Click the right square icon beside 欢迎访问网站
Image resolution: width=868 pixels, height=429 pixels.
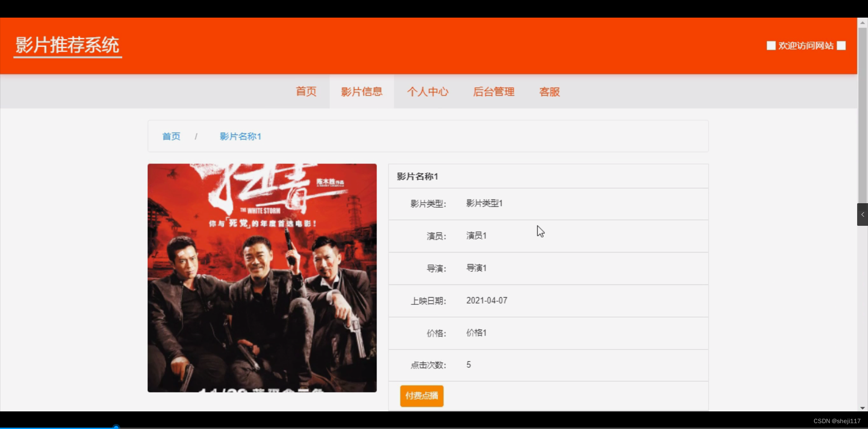[841, 45]
